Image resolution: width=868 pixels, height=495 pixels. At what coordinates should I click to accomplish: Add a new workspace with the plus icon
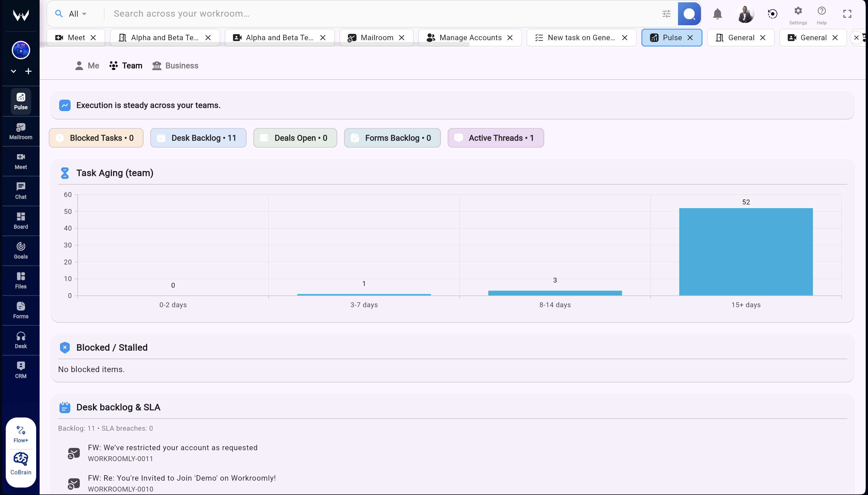(x=28, y=71)
